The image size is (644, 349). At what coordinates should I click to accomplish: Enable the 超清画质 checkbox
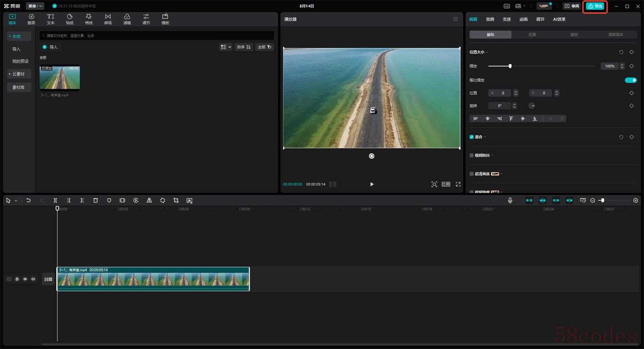coord(471,174)
